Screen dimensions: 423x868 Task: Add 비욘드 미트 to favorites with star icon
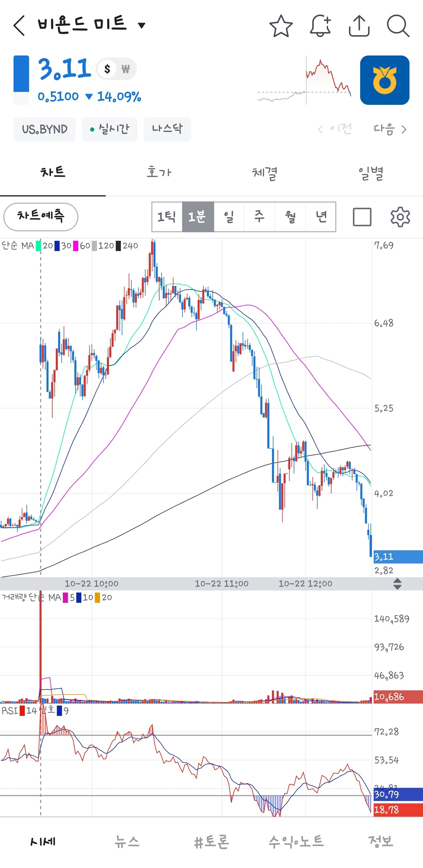(x=281, y=26)
